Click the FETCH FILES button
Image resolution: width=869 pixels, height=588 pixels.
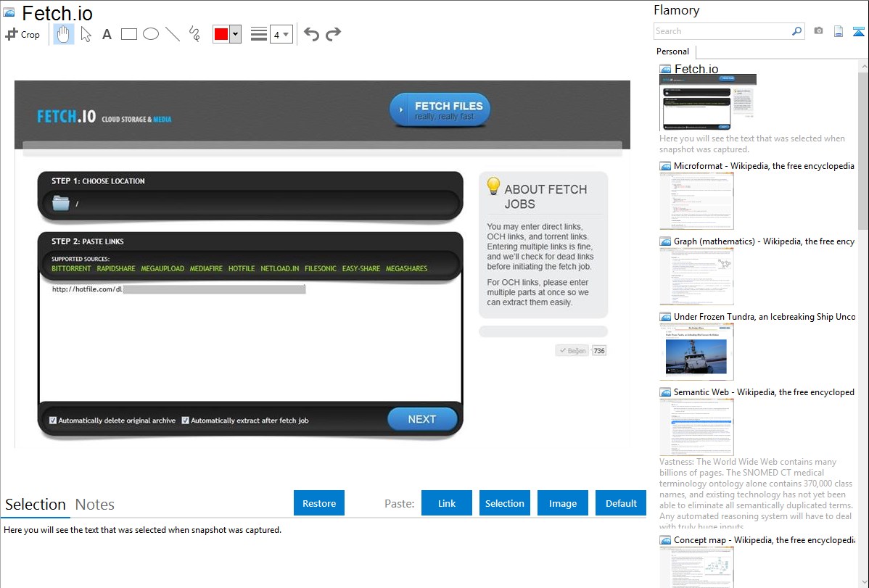(440, 109)
